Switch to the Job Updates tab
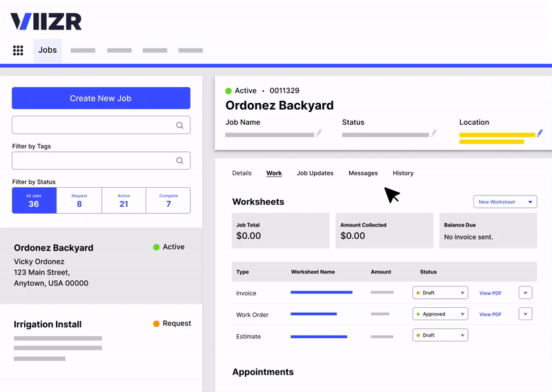 315,173
